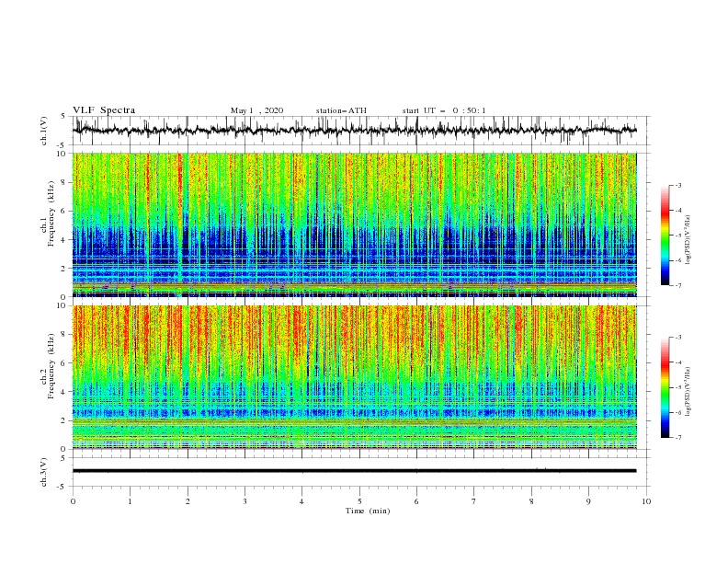Screen dimensions: 728x563
Task: Click the "May 1, 2020" date label
Action: pos(256,110)
